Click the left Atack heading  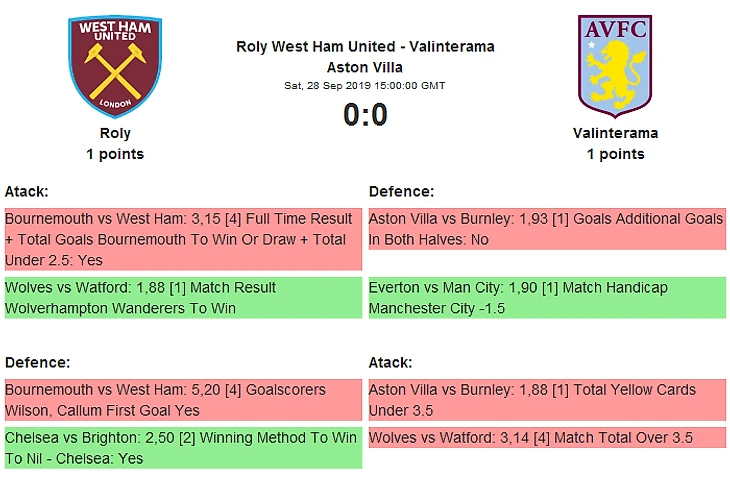(27, 191)
